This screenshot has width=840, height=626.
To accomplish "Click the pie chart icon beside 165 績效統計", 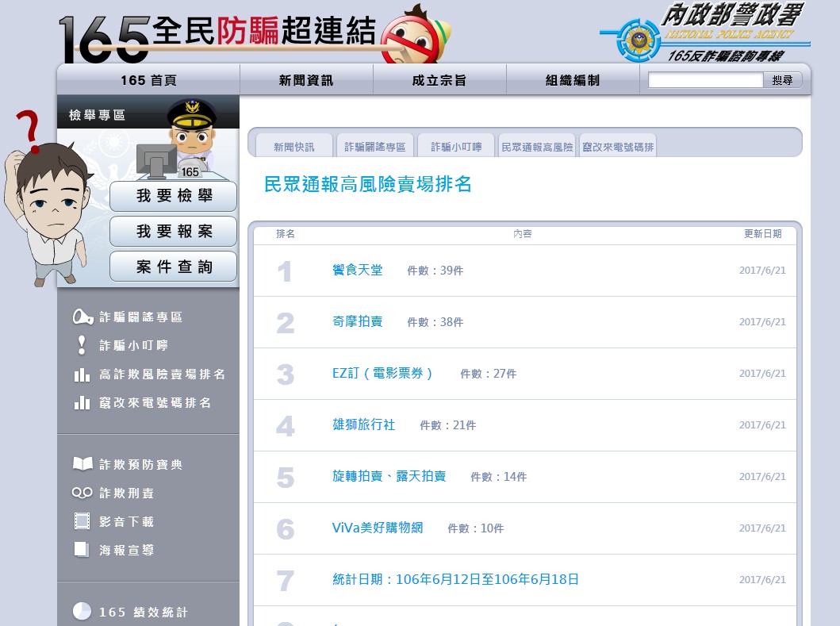I will click(82, 612).
